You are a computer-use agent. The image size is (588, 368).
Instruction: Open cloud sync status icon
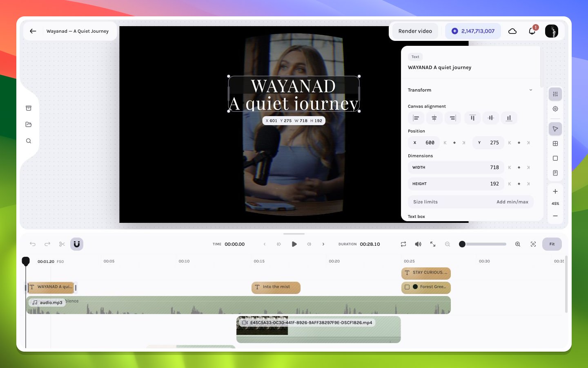click(x=512, y=31)
